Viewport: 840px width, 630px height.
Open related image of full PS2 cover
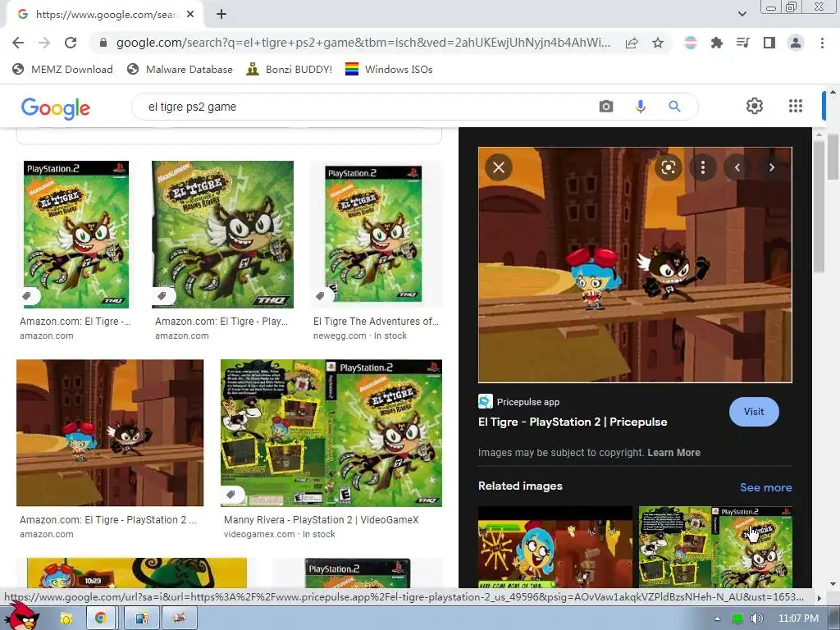pyautogui.click(x=715, y=546)
